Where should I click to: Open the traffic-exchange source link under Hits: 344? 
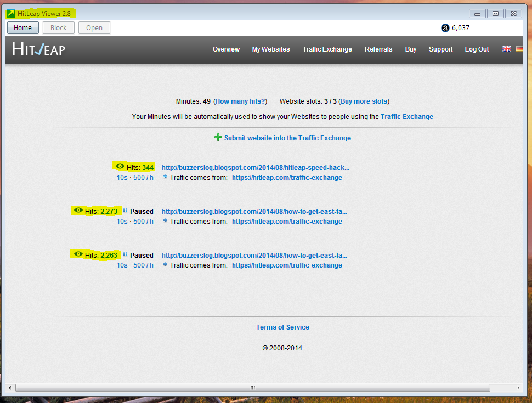(287, 178)
